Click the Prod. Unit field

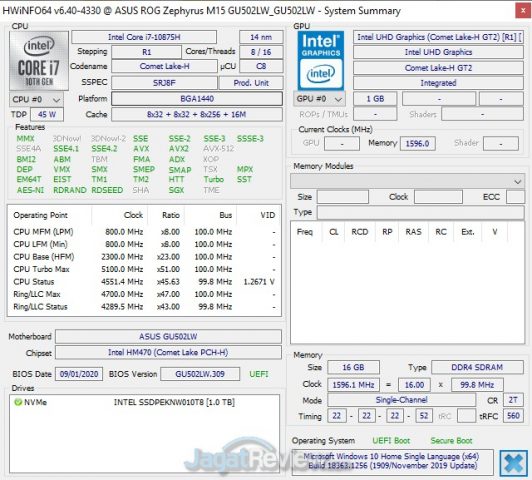(251, 83)
